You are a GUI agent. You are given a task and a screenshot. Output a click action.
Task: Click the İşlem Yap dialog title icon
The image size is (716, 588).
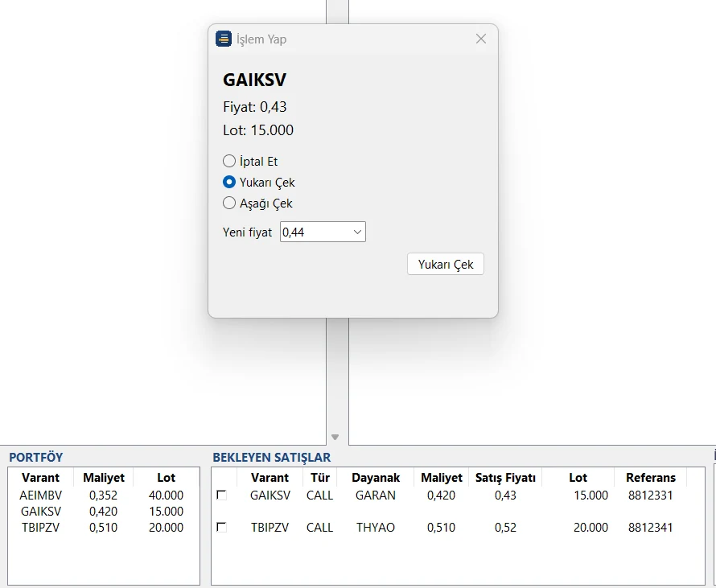tap(224, 39)
